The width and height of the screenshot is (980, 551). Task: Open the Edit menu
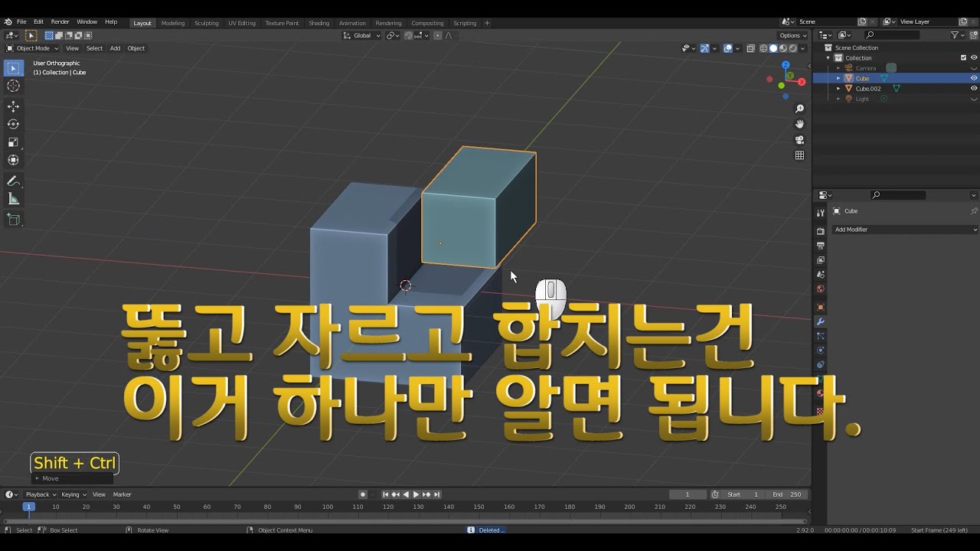(x=38, y=22)
